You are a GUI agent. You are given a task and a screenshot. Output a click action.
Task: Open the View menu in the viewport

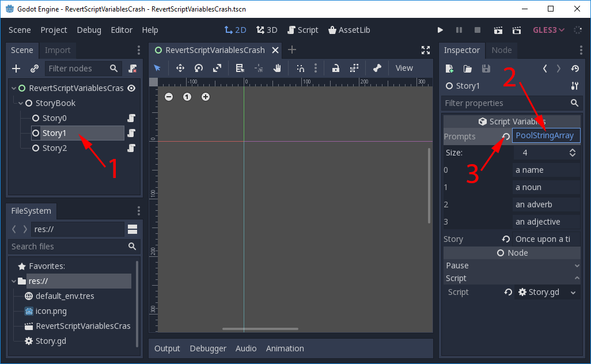404,68
